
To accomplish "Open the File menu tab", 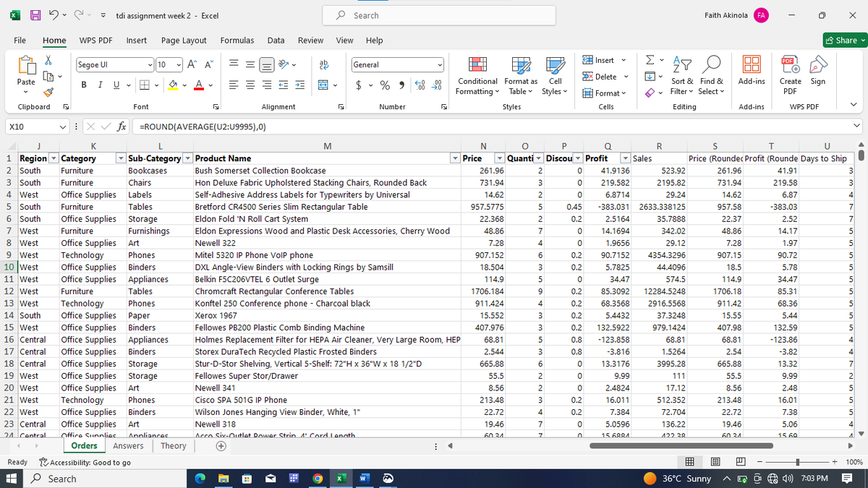I will click(20, 40).
